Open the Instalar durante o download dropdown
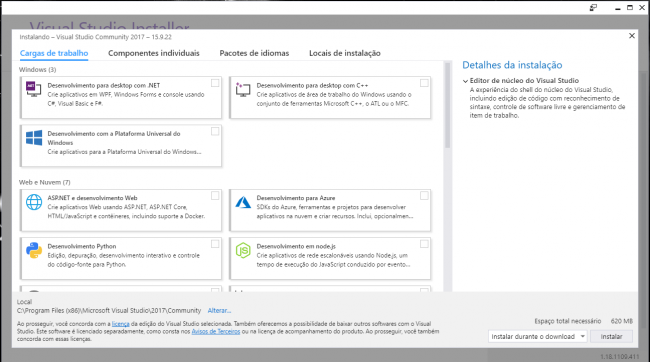Image resolution: width=650 pixels, height=362 pixels. tap(537, 336)
